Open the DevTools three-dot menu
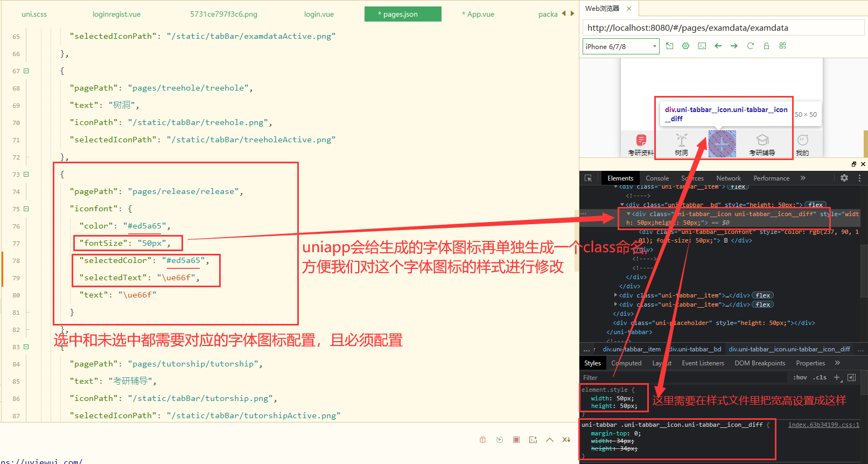This screenshot has width=868, height=464. coord(859,178)
